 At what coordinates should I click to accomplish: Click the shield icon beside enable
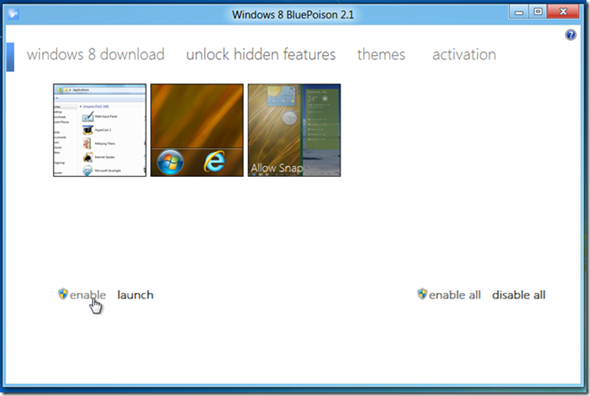(63, 294)
